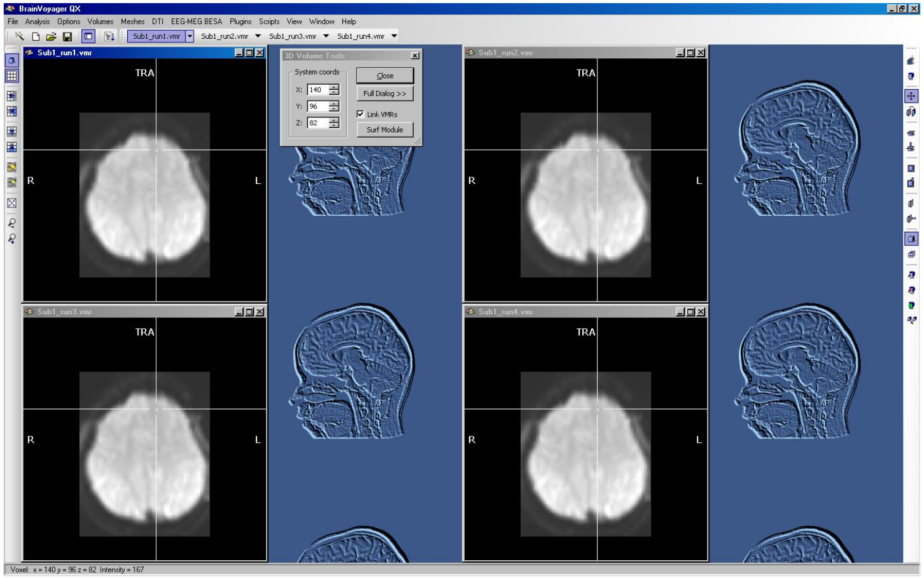This screenshot has height=578, width=924.
Task: Open the Analysis menu
Action: point(38,22)
